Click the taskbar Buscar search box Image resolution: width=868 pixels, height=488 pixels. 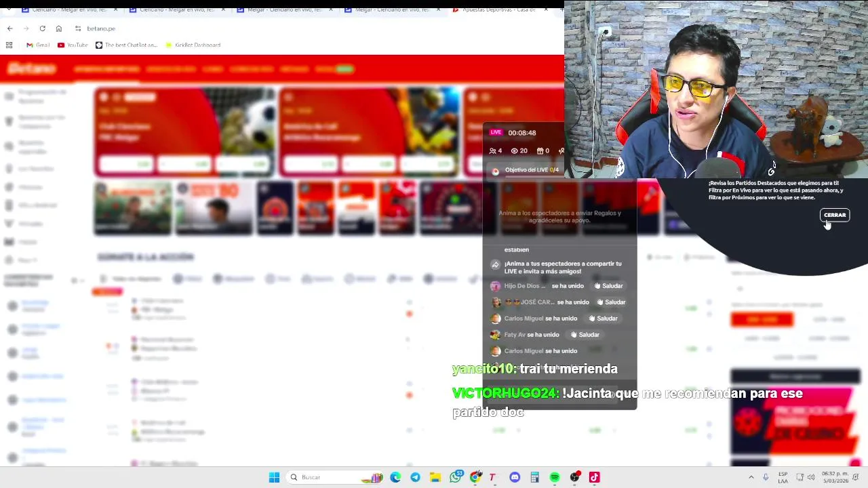coord(336,477)
